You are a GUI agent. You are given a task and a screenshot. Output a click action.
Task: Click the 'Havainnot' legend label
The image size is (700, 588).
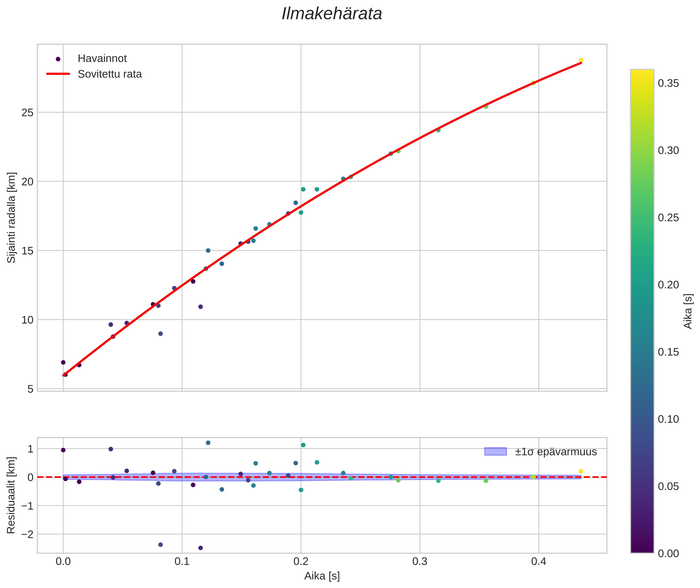[x=102, y=59]
